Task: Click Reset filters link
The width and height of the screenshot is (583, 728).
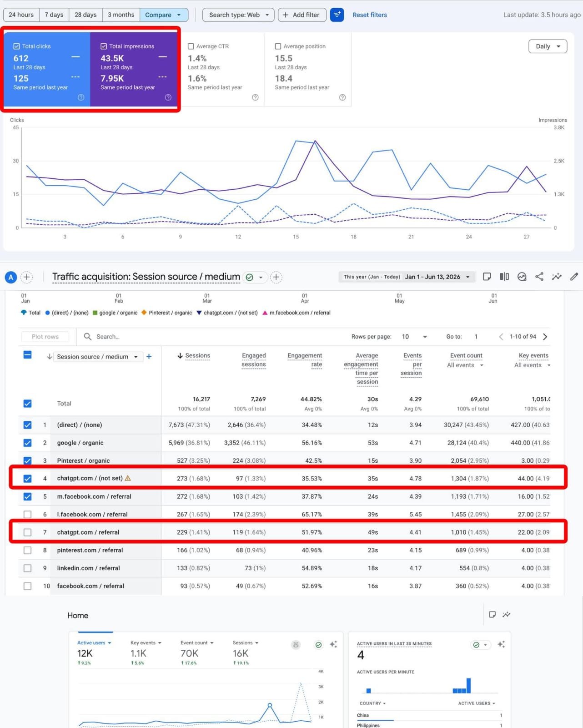Action: [370, 15]
